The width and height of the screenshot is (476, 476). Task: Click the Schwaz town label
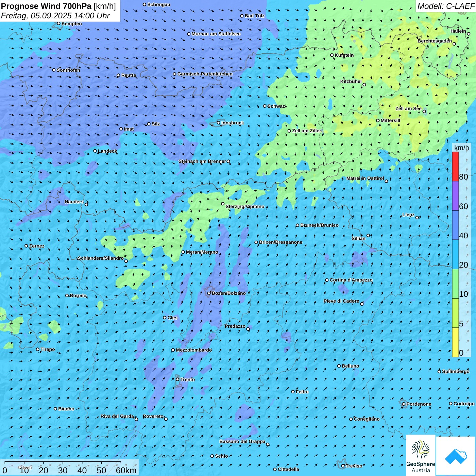pyautogui.click(x=276, y=106)
